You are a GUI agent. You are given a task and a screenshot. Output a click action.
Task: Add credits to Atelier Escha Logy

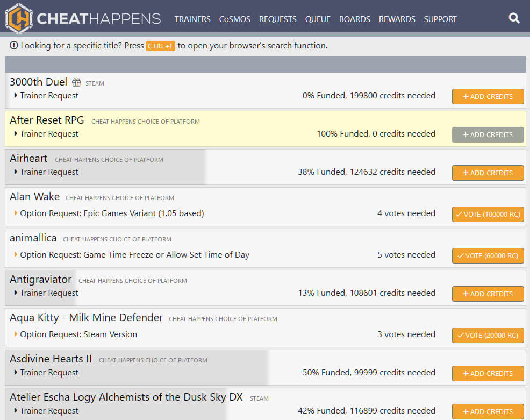[488, 412]
